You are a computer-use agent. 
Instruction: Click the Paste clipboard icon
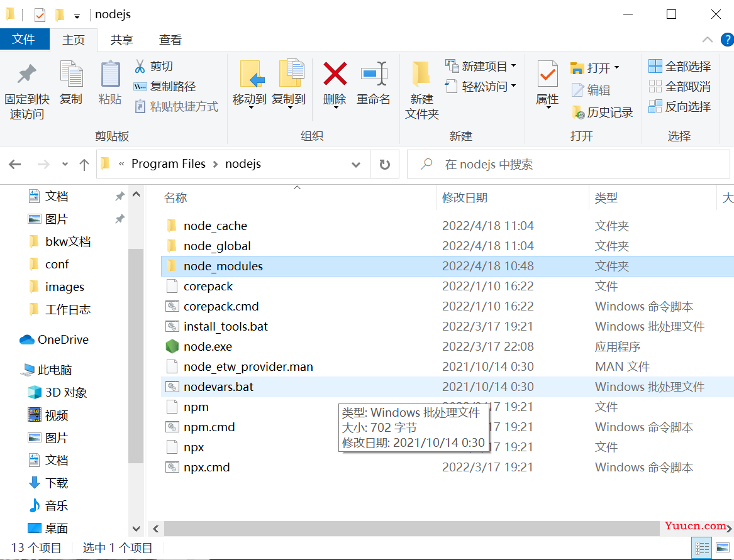click(110, 82)
